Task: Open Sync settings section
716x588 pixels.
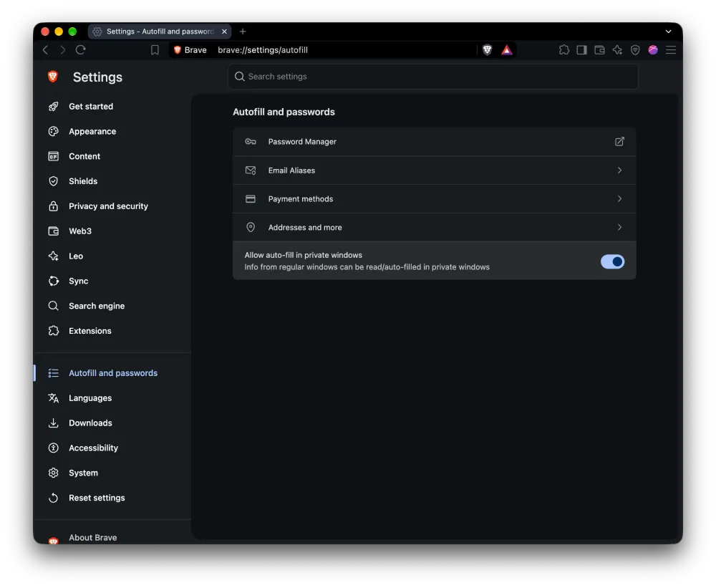Action: click(x=79, y=281)
